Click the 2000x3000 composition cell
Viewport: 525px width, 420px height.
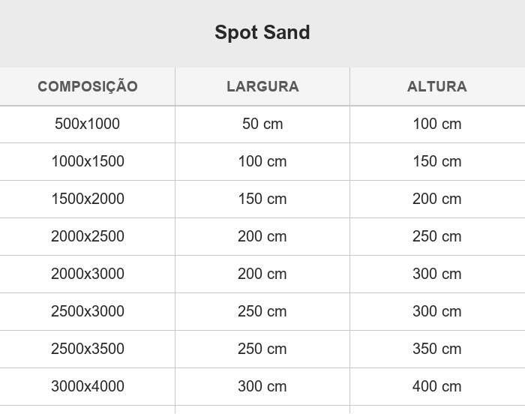click(88, 274)
